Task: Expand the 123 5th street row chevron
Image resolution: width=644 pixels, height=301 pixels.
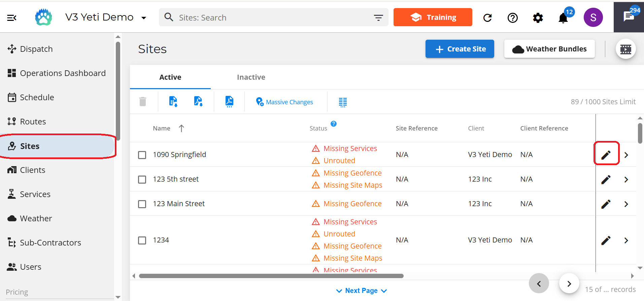Action: pyautogui.click(x=626, y=180)
